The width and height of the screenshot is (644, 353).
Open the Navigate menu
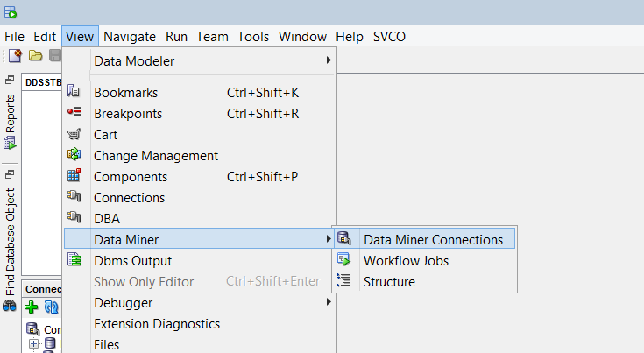[x=130, y=37]
